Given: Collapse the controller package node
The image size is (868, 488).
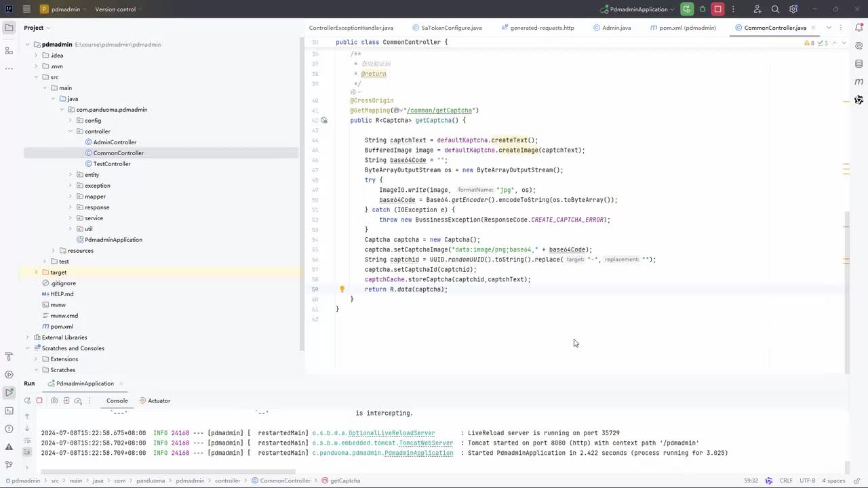Looking at the screenshot, I should 70,131.
